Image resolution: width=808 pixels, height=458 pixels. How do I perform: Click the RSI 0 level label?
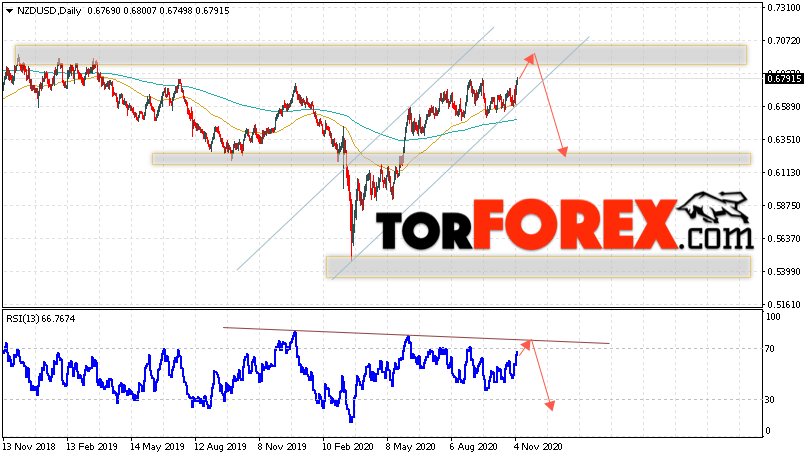(x=768, y=431)
